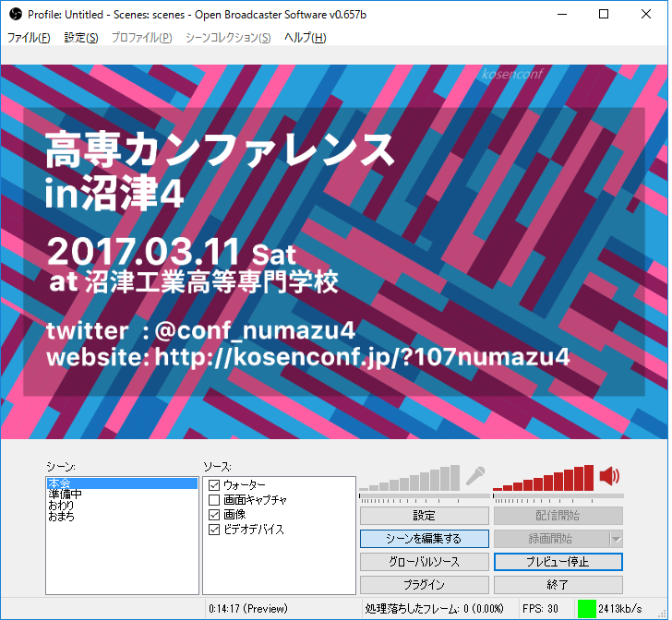Select the ウォーター source row
The image size is (672, 620).
(279, 485)
